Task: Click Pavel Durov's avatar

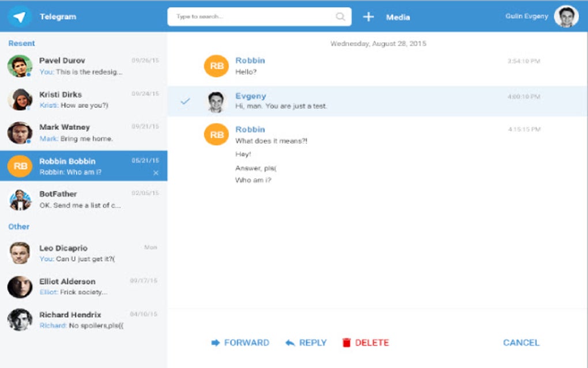Action: [20, 66]
